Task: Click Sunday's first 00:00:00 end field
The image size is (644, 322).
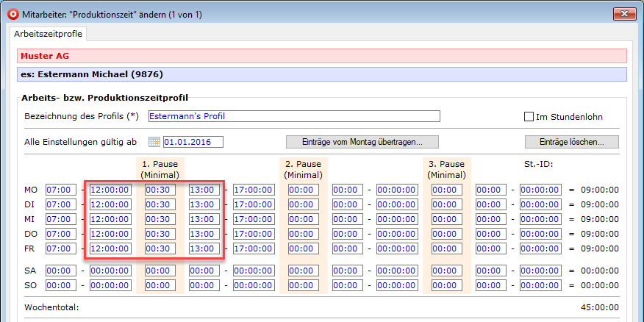Action: click(110, 285)
